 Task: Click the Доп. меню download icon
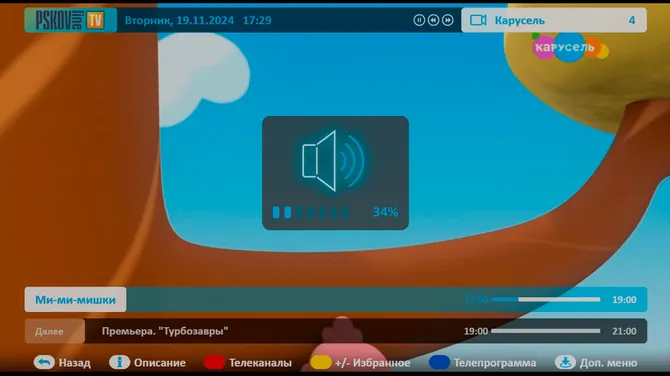(x=565, y=362)
